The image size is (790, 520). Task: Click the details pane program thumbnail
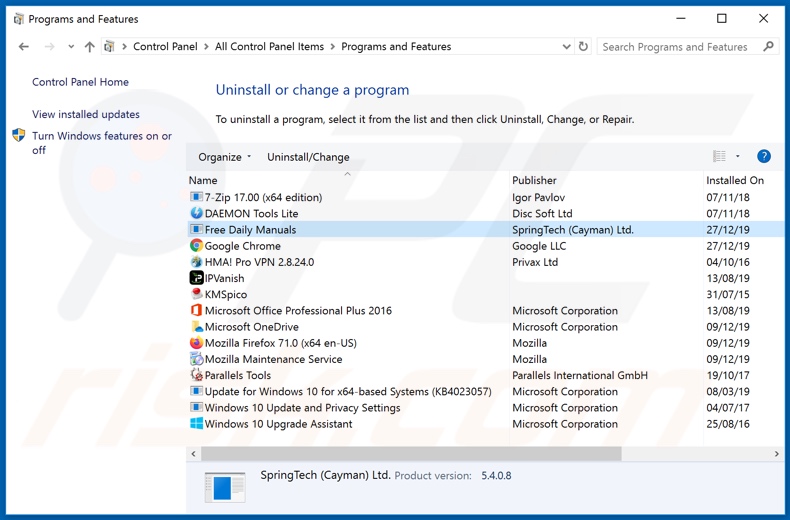tap(225, 487)
